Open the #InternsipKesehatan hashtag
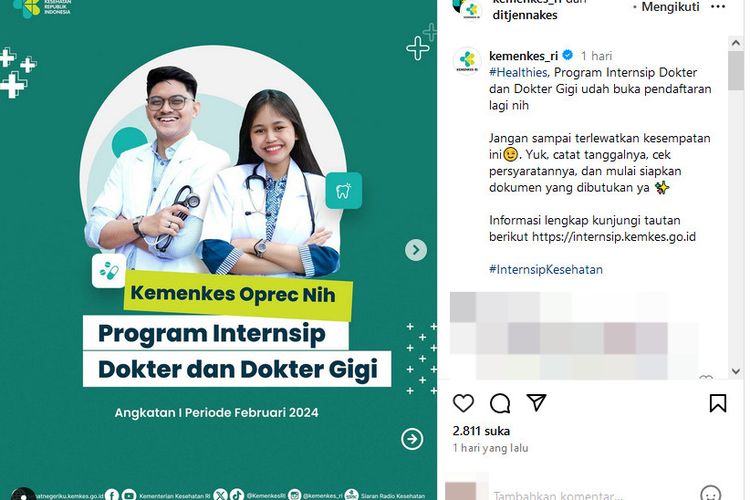The image size is (750, 500). coord(546,269)
